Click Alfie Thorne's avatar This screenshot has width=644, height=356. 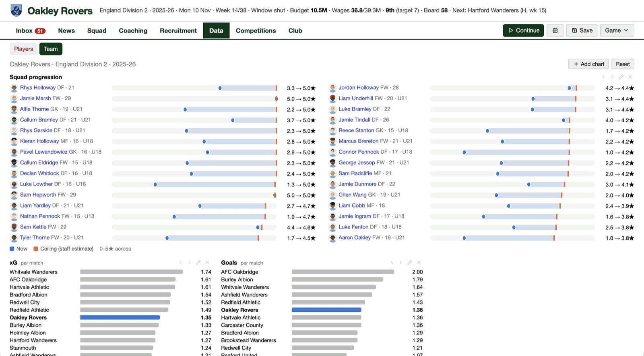click(x=14, y=109)
